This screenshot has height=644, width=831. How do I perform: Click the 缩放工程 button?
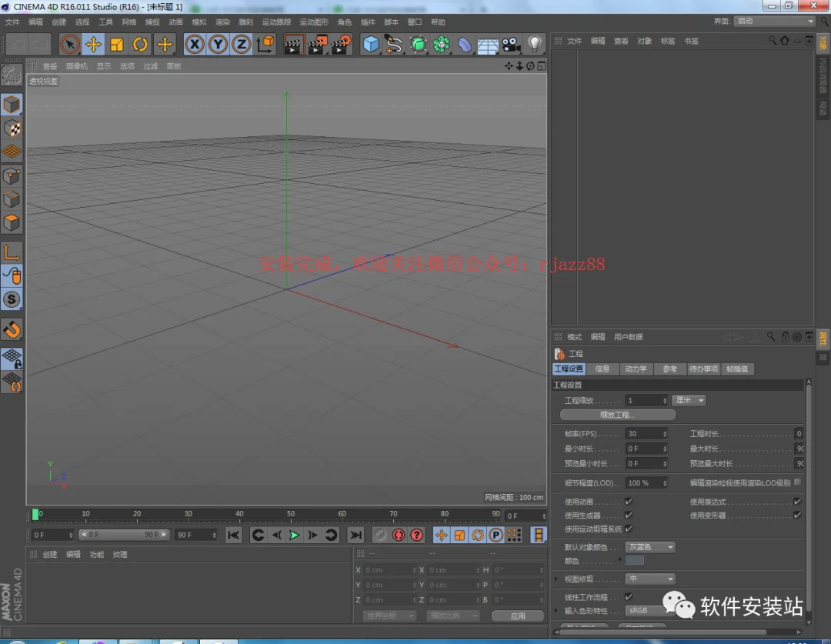tap(617, 415)
